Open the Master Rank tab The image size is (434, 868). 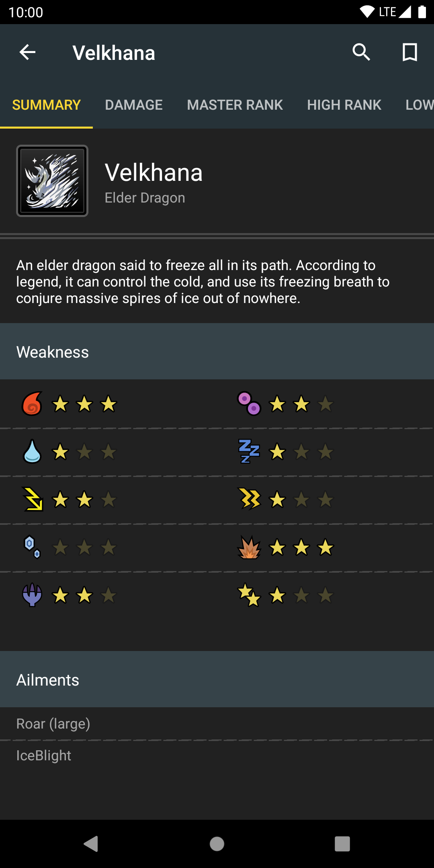pos(235,105)
